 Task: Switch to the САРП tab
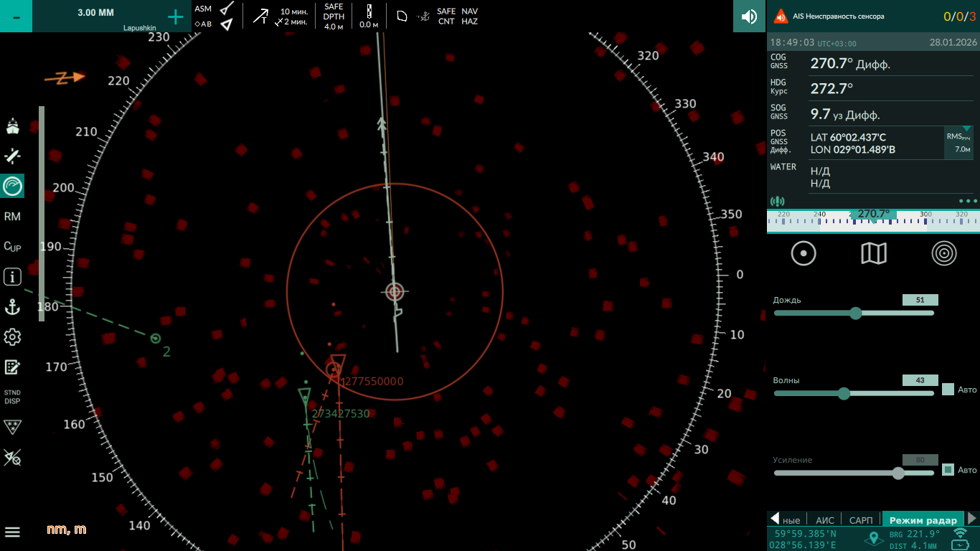click(861, 520)
